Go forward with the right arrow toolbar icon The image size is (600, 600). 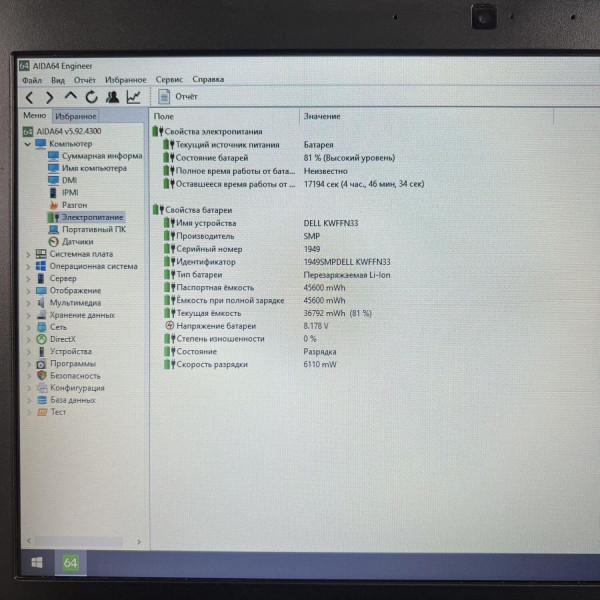(50, 98)
